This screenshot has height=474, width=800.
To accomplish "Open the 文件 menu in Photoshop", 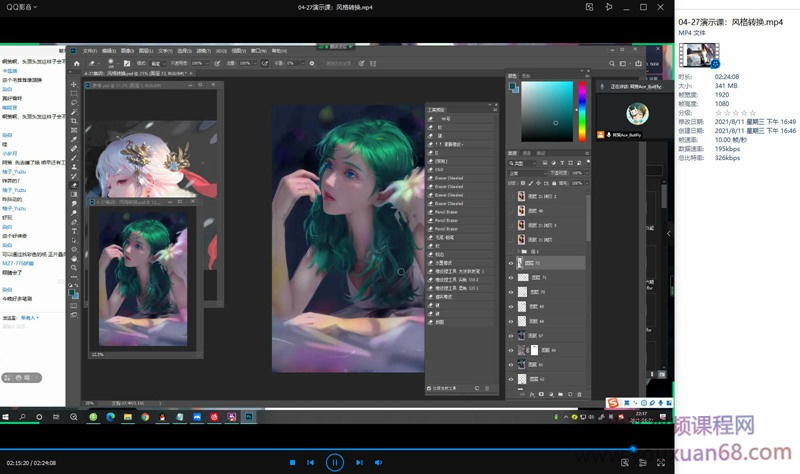I will pyautogui.click(x=89, y=49).
